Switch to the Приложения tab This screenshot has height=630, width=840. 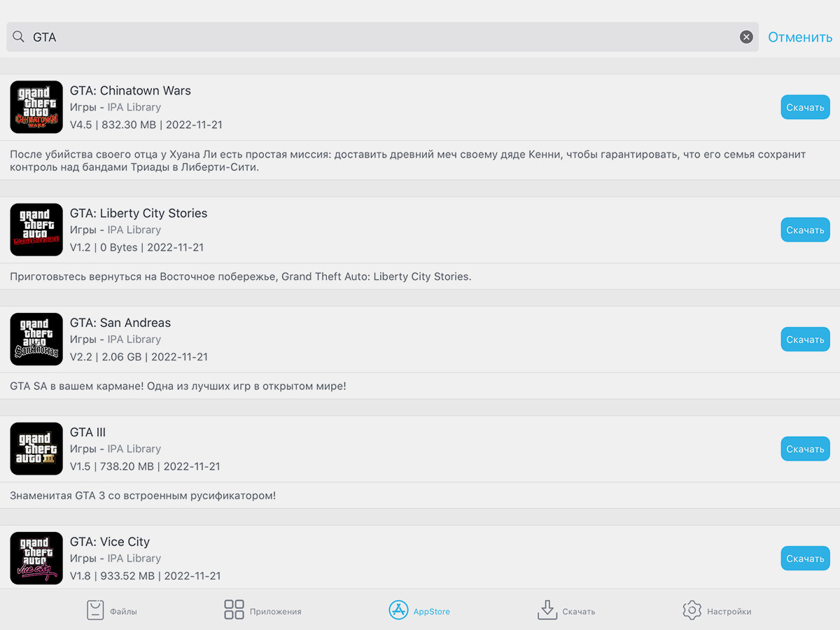(262, 610)
